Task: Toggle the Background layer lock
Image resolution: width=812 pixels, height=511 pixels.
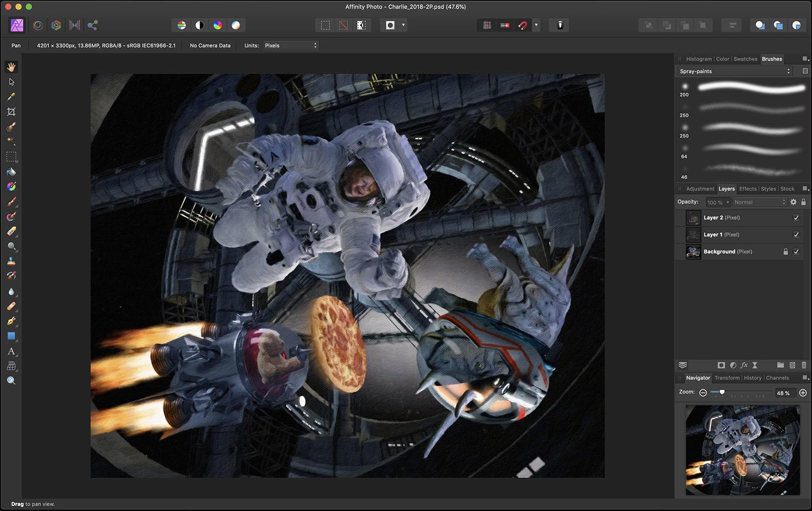Action: pyautogui.click(x=785, y=251)
